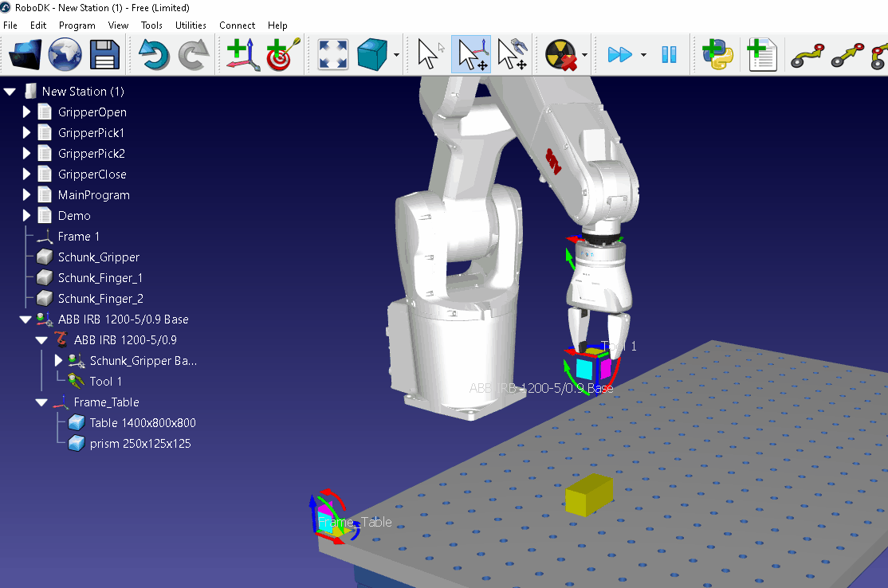Open a station file with folder icon

click(x=25, y=54)
